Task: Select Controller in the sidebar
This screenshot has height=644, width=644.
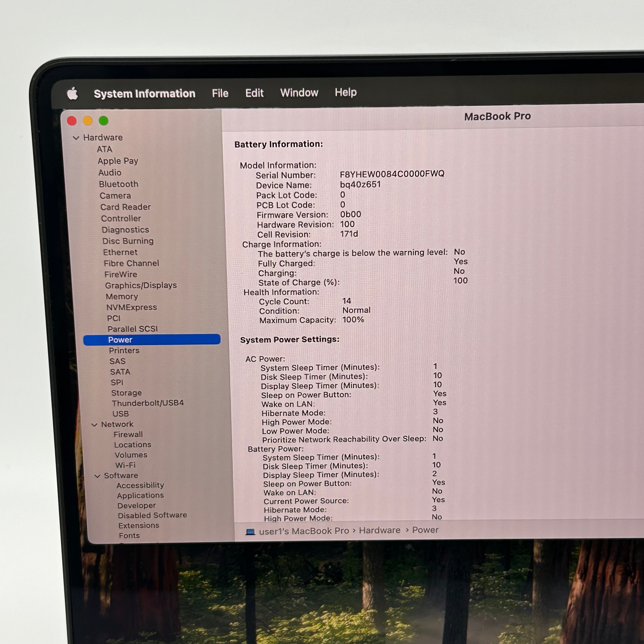Action: click(121, 218)
